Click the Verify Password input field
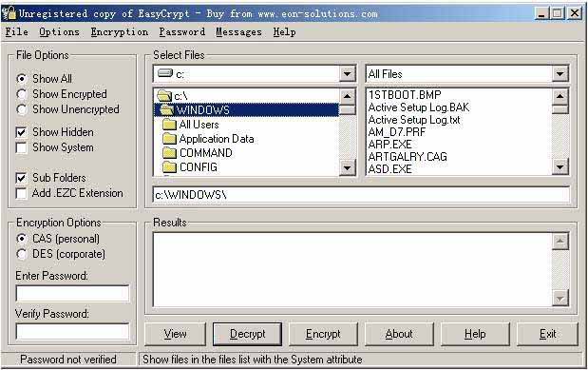The height and width of the screenshot is (370, 588). 72,331
